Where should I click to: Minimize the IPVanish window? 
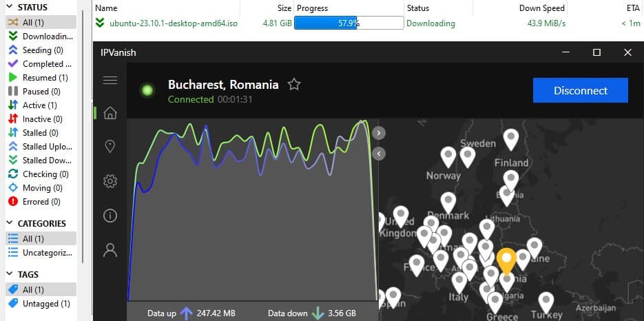(566, 52)
